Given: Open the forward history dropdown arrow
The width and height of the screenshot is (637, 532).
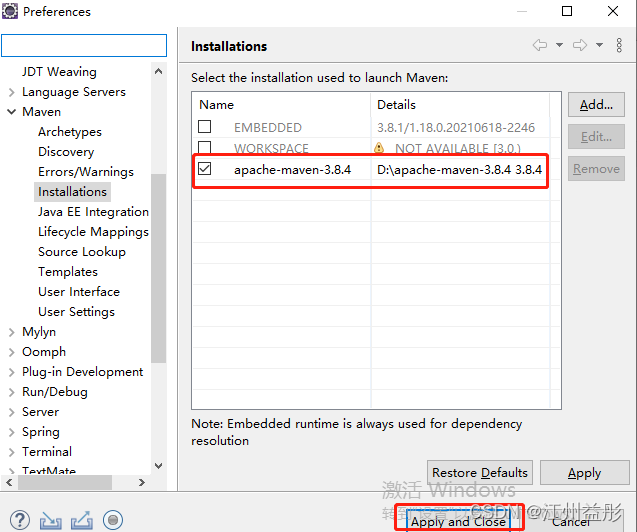Looking at the screenshot, I should 599,45.
